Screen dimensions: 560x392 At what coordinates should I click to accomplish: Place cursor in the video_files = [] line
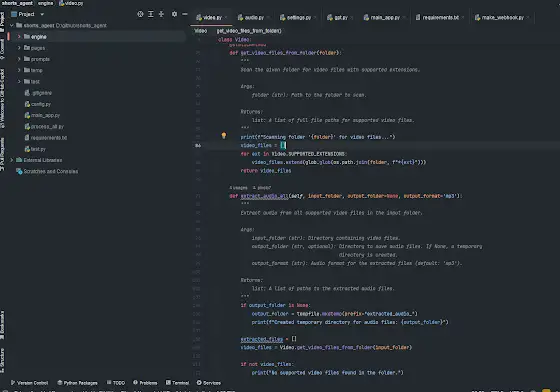(x=263, y=145)
